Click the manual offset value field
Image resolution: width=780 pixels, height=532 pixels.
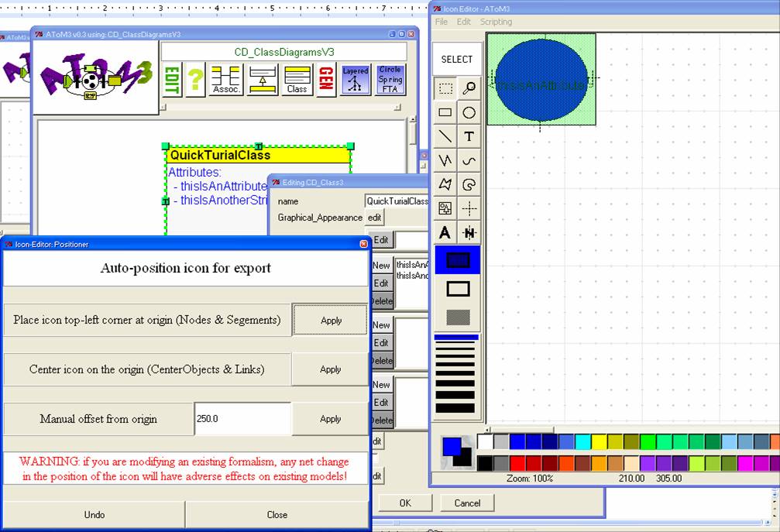(x=242, y=419)
